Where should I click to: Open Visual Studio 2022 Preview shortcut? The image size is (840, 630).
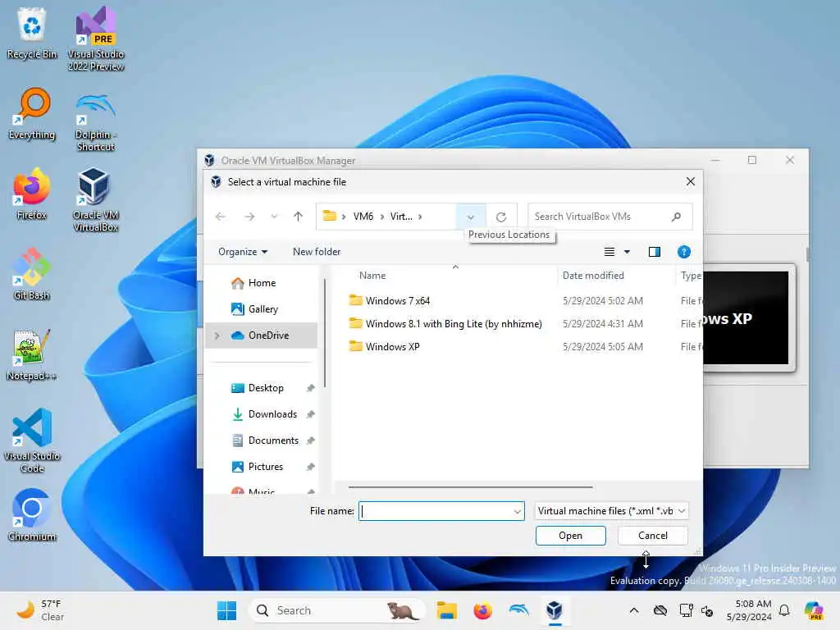[96, 39]
